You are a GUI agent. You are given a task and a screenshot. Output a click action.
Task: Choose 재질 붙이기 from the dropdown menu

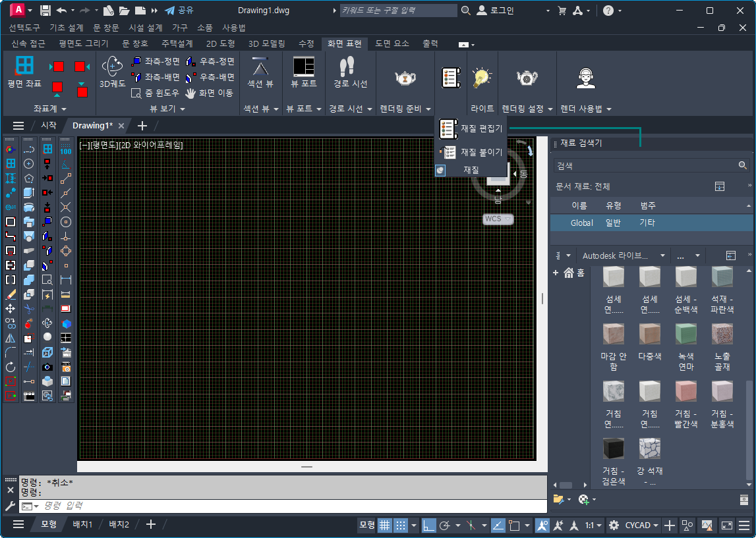pyautogui.click(x=480, y=152)
